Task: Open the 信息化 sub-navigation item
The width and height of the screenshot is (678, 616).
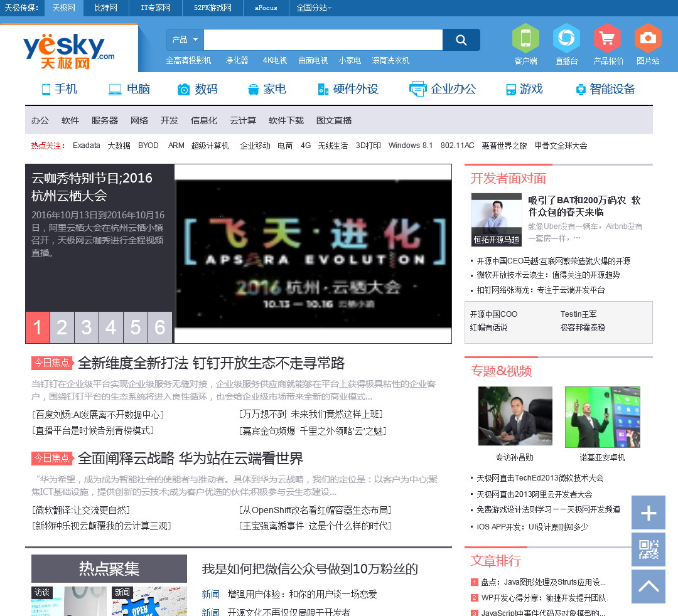Action: (203, 120)
